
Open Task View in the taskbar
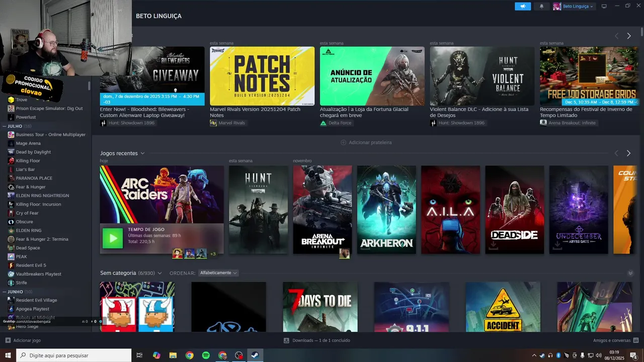(139, 355)
